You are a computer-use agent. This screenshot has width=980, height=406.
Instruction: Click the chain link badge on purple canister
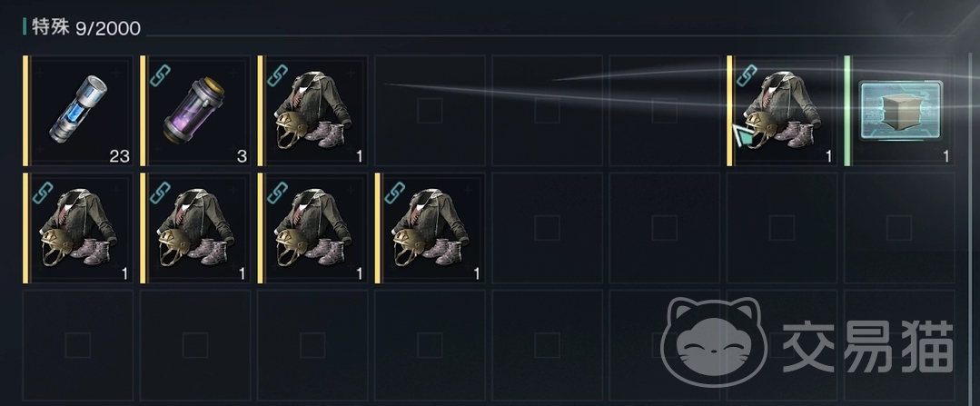pyautogui.click(x=159, y=74)
